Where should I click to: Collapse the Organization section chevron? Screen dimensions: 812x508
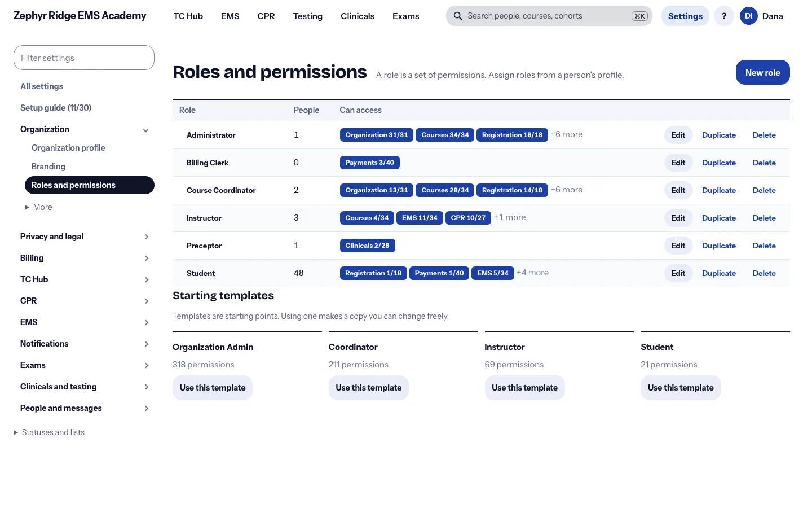click(x=146, y=130)
